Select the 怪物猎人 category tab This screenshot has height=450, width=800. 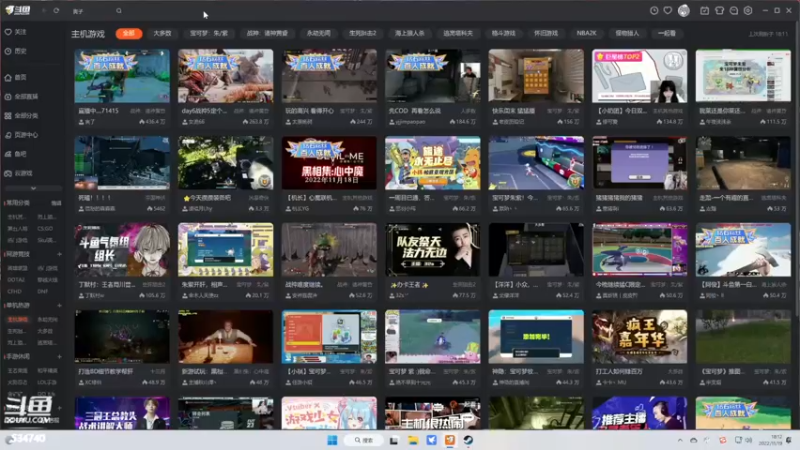tap(627, 33)
